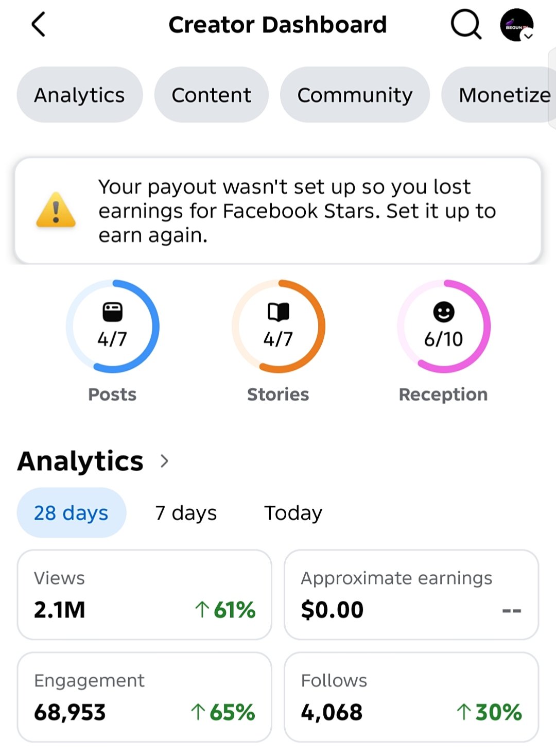Viewport: 556px width, 756px height.
Task: Open the Analytics section heading
Action: pos(80,461)
